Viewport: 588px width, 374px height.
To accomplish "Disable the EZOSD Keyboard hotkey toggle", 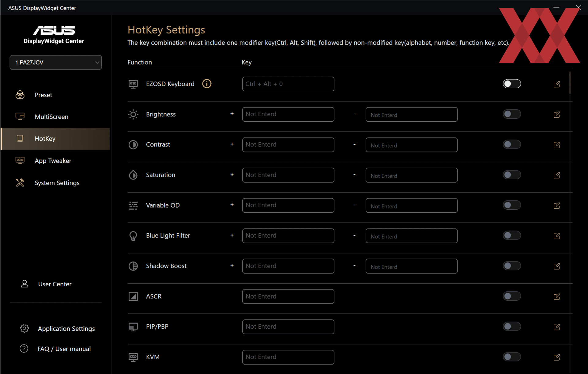I will pyautogui.click(x=512, y=84).
